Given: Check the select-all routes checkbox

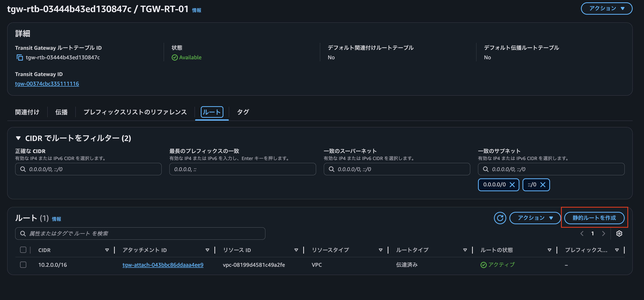Looking at the screenshot, I should point(23,250).
